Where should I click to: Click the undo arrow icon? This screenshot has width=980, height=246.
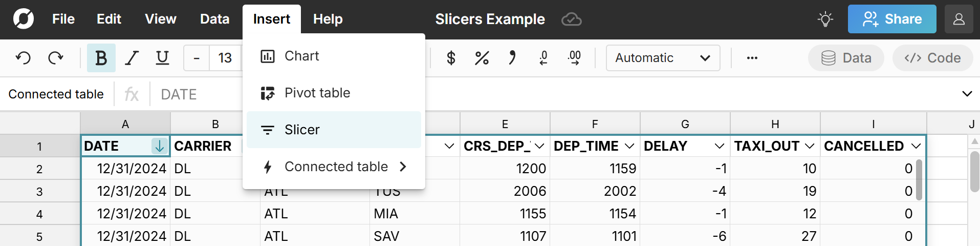click(23, 58)
